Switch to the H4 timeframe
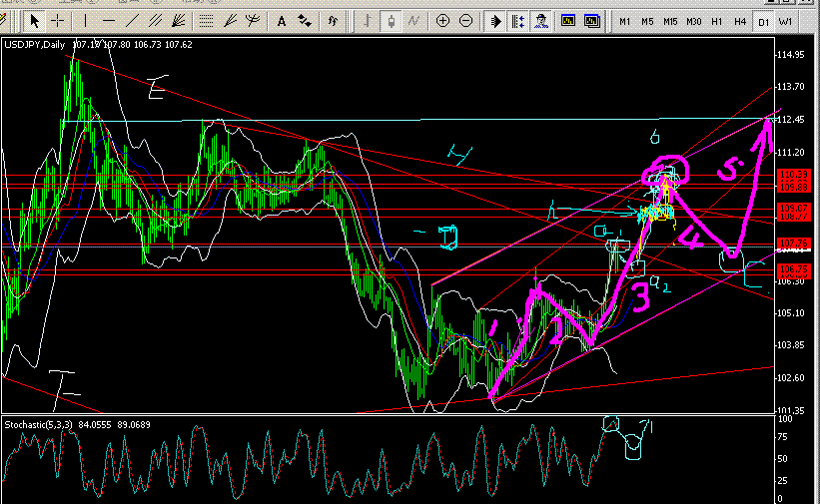The image size is (820, 504). (740, 21)
